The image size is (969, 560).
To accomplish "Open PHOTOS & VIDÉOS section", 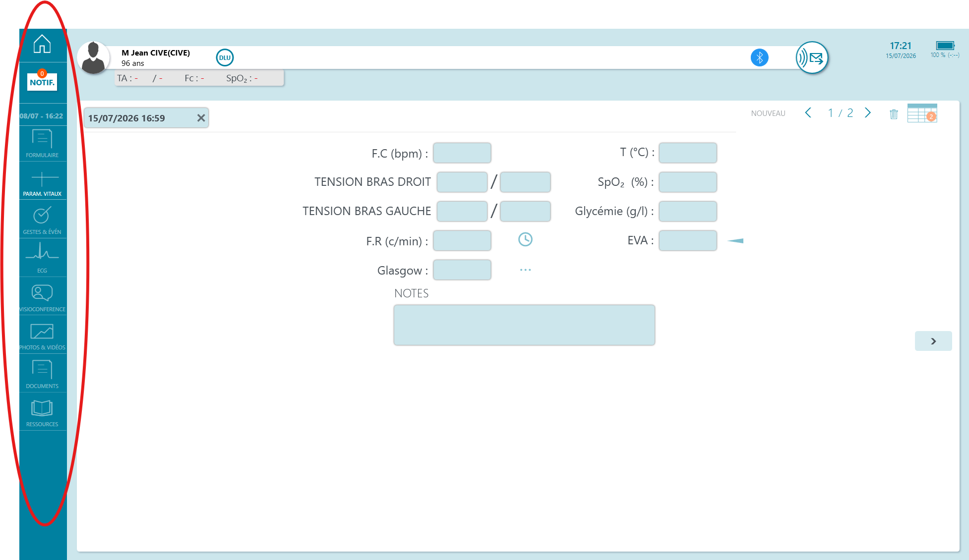I will click(x=42, y=336).
